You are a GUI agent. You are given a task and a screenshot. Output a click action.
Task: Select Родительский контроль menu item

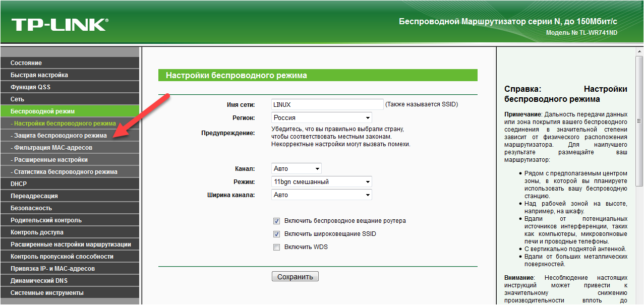point(46,220)
